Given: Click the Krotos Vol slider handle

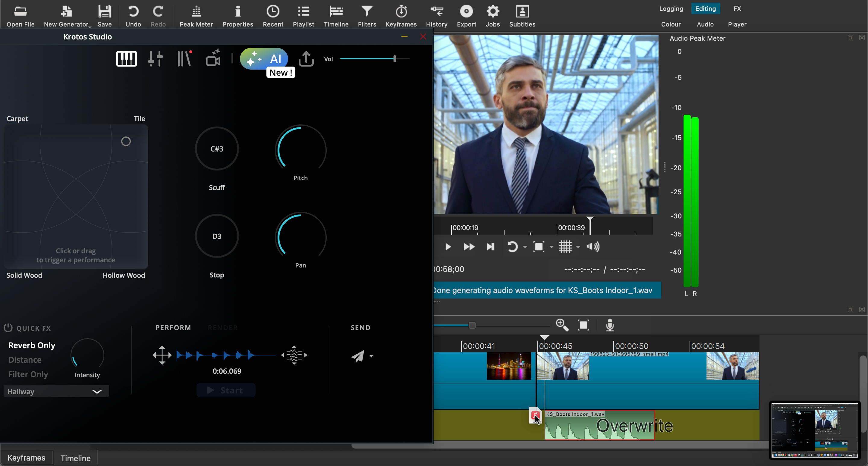Looking at the screenshot, I should coord(394,59).
